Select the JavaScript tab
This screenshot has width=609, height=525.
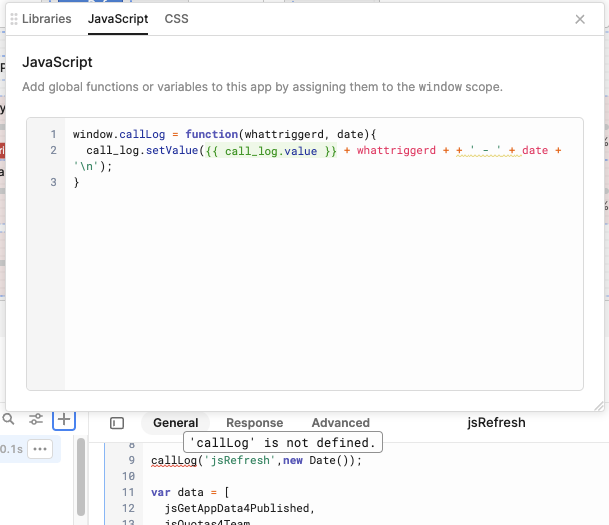[118, 19]
